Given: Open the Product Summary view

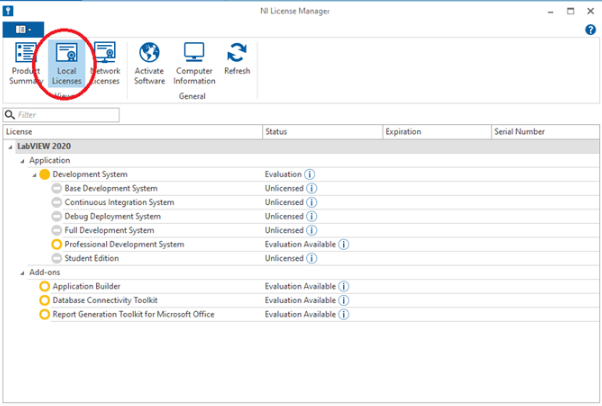Looking at the screenshot, I should pos(26,63).
